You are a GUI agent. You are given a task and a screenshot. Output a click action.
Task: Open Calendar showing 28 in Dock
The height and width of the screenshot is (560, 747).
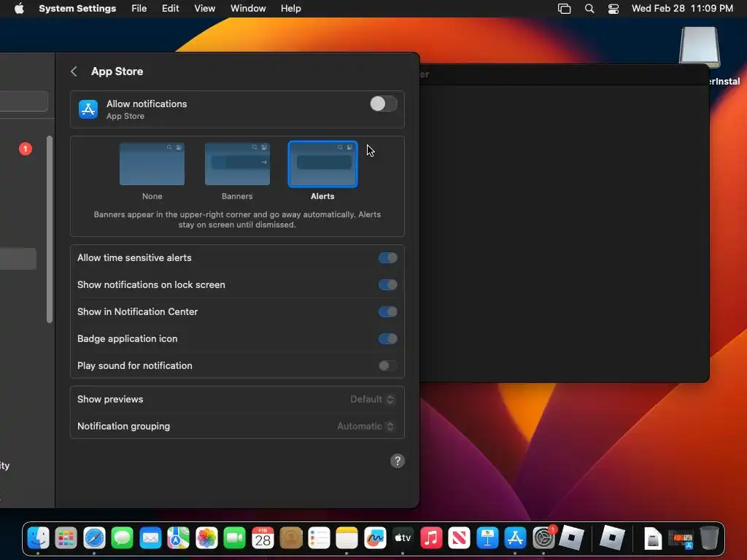pyautogui.click(x=263, y=538)
